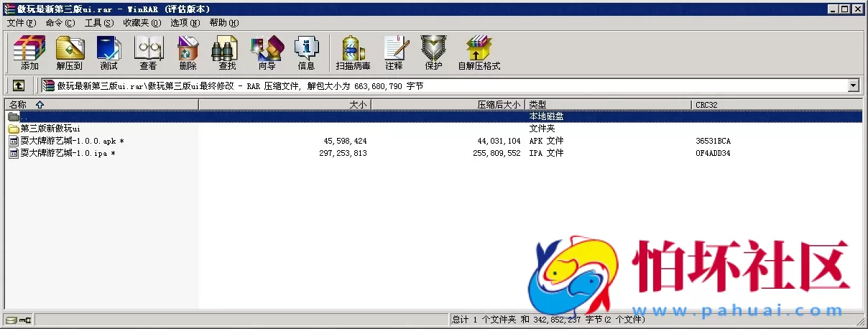Select the 第三版新傲玩ui folder row
The height and width of the screenshot is (329, 868).
tap(433, 129)
